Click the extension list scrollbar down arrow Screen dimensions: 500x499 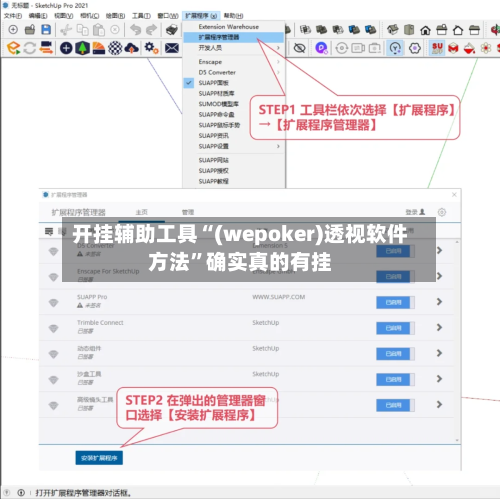click(457, 440)
